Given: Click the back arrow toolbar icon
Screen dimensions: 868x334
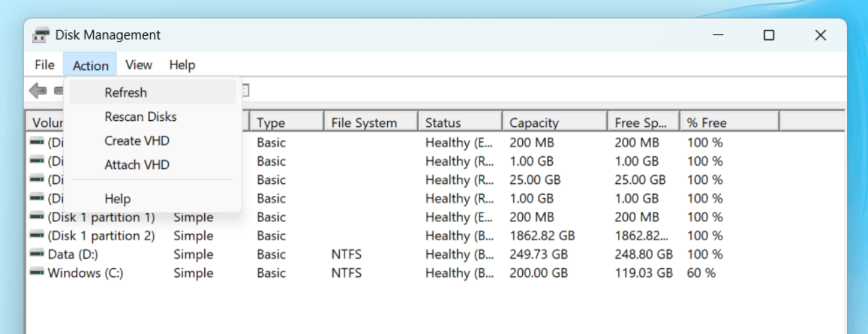Looking at the screenshot, I should tap(38, 90).
